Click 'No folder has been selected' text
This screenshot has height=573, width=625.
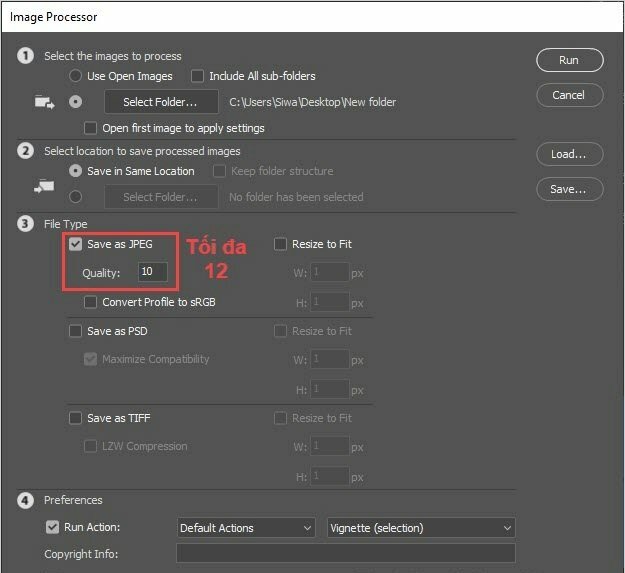tap(296, 197)
